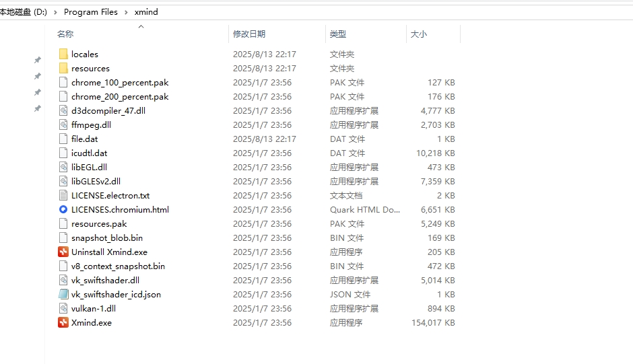Click the 10,218 KB size value
This screenshot has width=633, height=364.
tap(436, 153)
